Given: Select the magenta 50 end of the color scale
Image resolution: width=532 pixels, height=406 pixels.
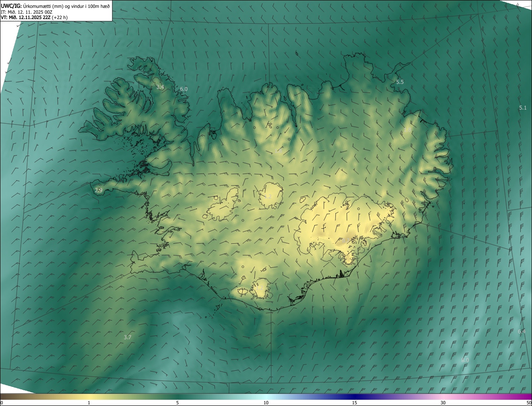Looking at the screenshot, I should [x=528, y=397].
